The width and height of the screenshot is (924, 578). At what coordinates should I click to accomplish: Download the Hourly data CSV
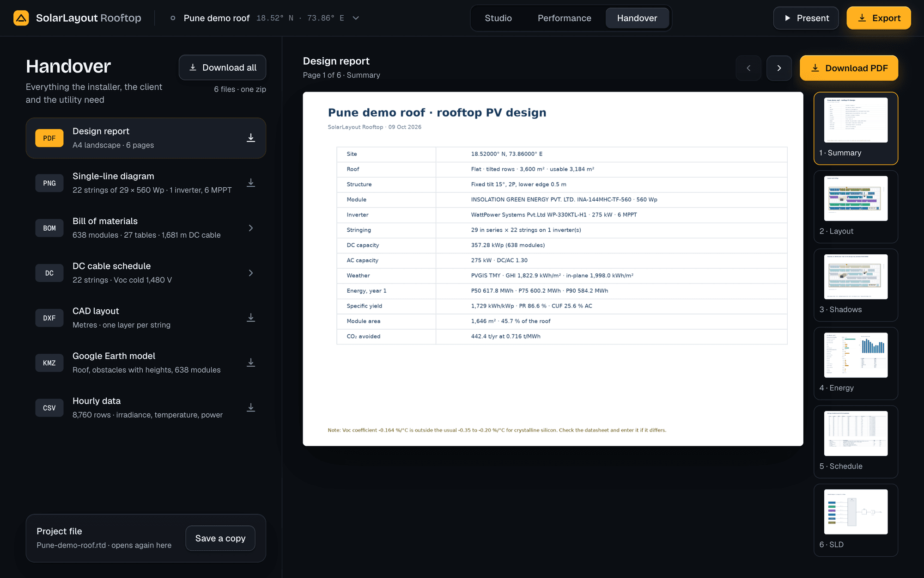pos(251,407)
